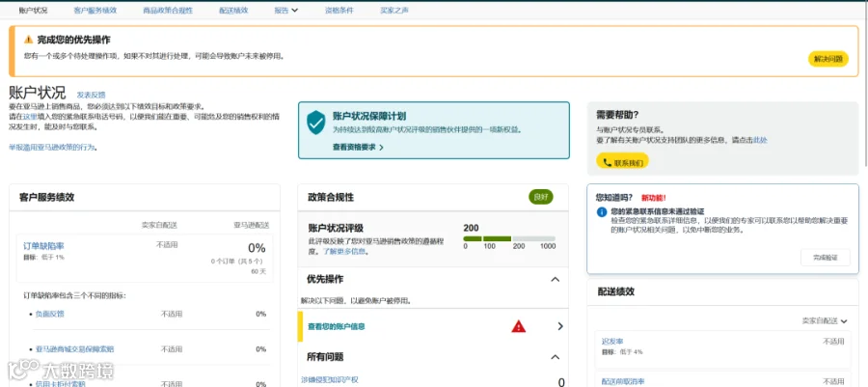Open the 举报滥用亚马逊政策的行为 link
The width and height of the screenshot is (868, 387).
point(52,148)
